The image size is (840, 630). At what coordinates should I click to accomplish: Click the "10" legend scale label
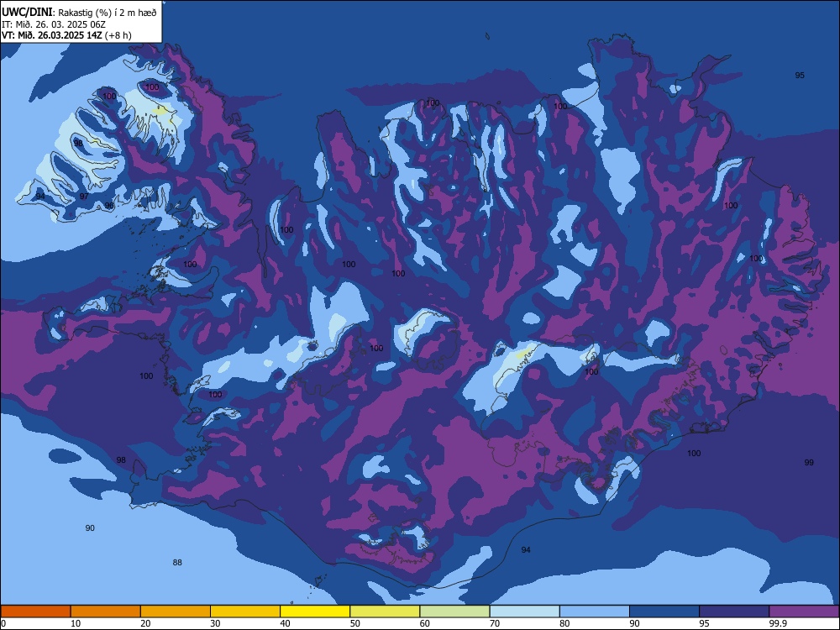(x=76, y=623)
